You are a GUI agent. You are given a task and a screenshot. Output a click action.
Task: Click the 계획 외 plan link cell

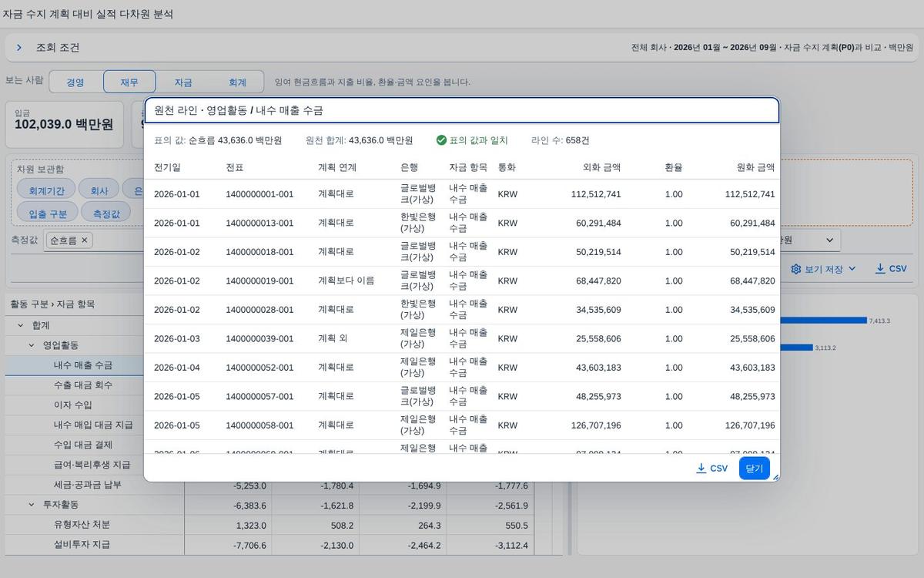coord(333,339)
